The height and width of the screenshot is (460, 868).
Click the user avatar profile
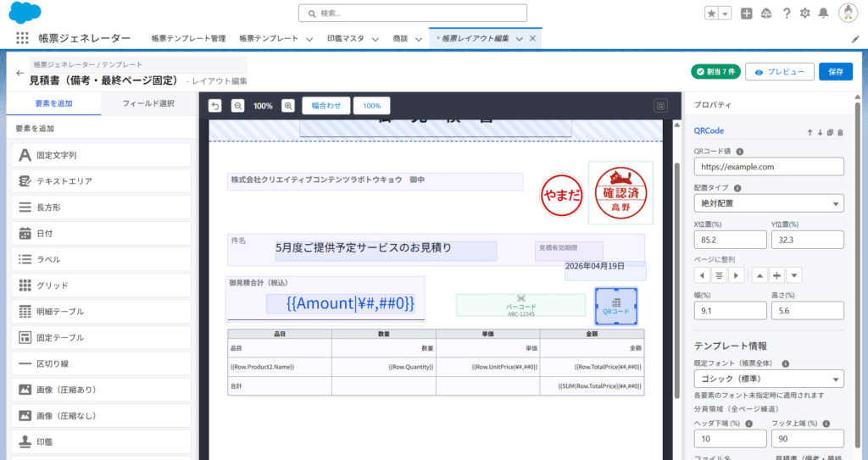pyautogui.click(x=848, y=13)
